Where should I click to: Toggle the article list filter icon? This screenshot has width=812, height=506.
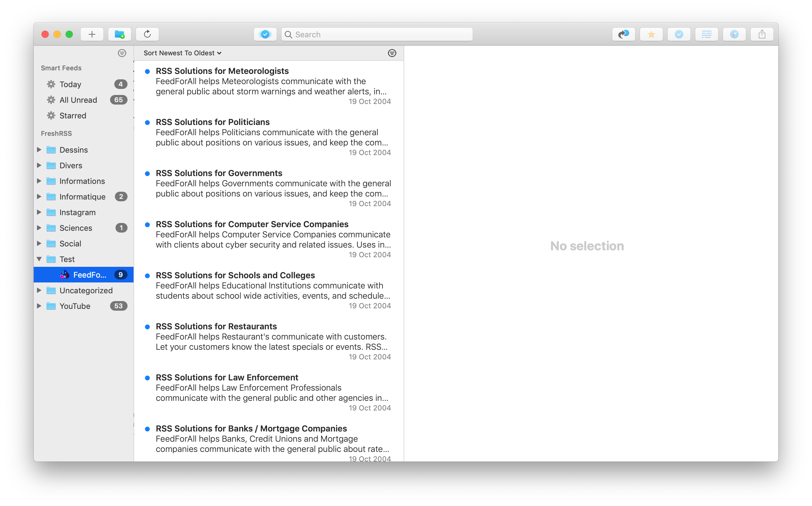click(x=392, y=53)
